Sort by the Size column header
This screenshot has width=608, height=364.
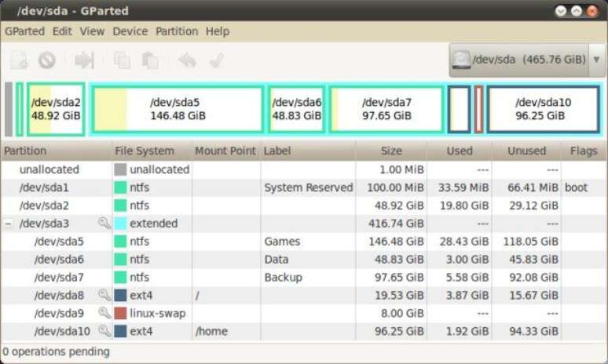click(391, 151)
